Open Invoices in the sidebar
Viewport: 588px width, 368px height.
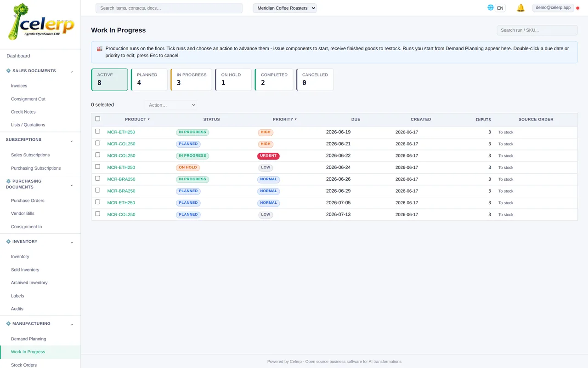tap(19, 86)
